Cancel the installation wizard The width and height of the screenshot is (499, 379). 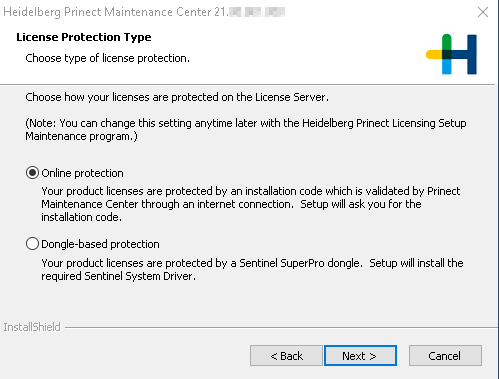click(445, 356)
